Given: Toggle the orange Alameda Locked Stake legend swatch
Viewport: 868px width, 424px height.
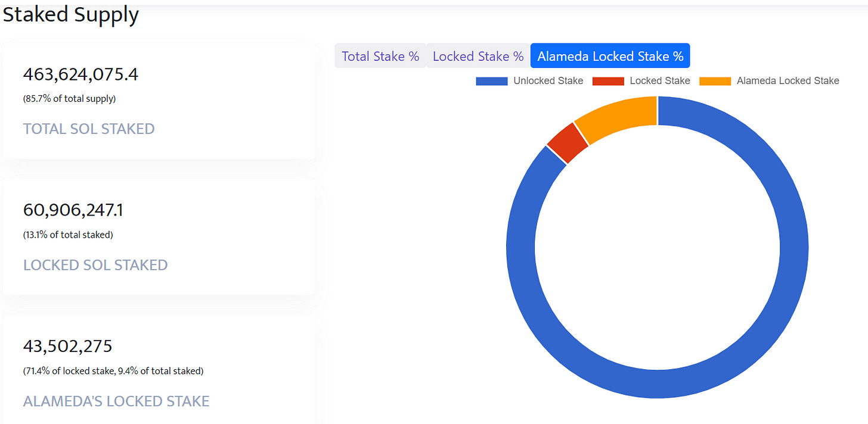Looking at the screenshot, I should click(715, 81).
